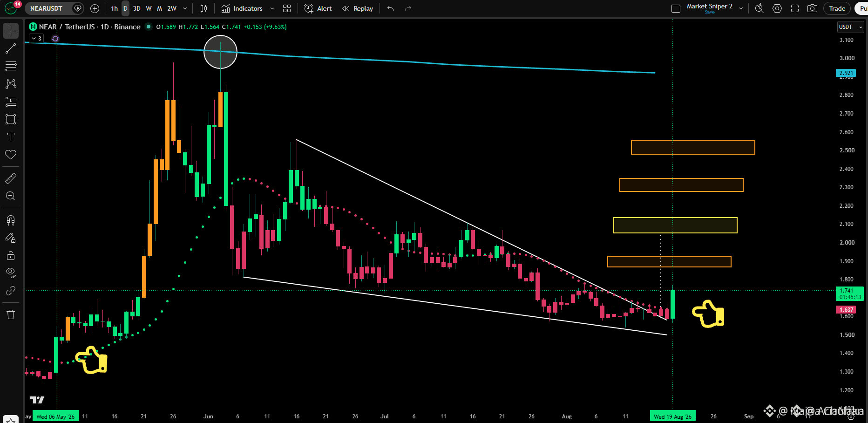868x423 pixels.
Task: Undo the last chart action
Action: tap(390, 8)
